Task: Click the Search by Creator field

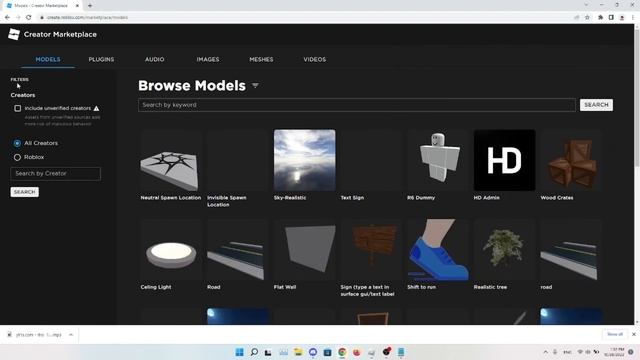Action: click(x=56, y=173)
